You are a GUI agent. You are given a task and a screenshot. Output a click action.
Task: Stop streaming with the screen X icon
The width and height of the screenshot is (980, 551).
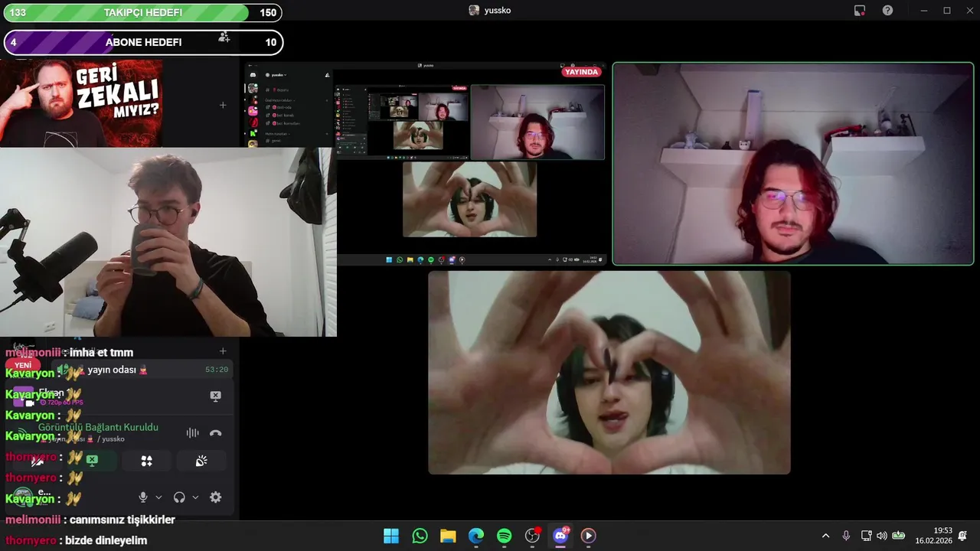click(215, 396)
